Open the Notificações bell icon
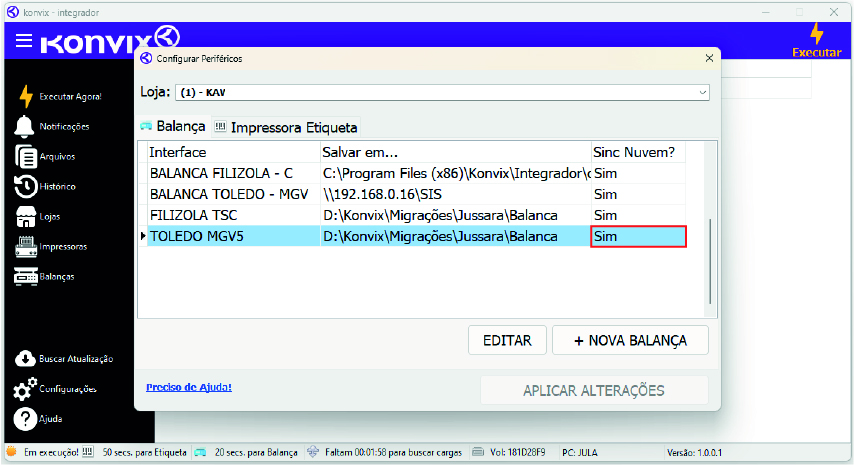The height and width of the screenshot is (465, 854). (24, 126)
